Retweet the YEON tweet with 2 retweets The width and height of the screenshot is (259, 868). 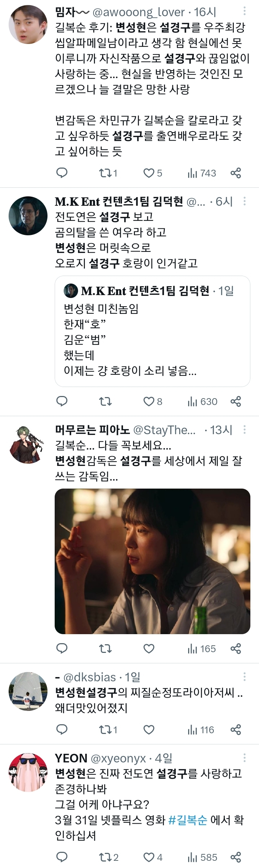click(108, 857)
